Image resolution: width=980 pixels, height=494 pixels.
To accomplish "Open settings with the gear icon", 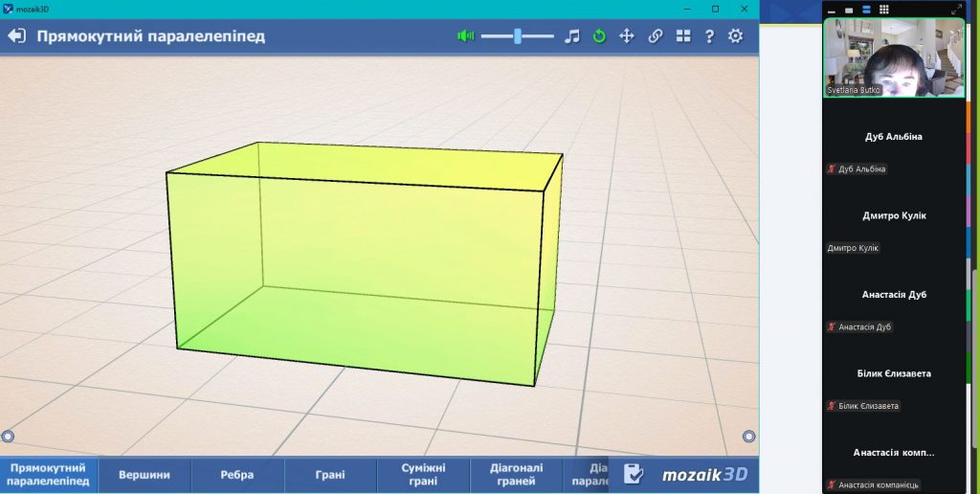I will pyautogui.click(x=735, y=36).
